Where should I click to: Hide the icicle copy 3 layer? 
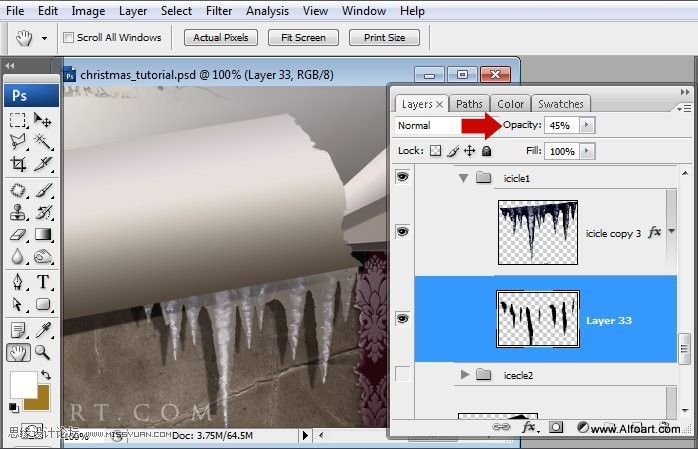pyautogui.click(x=402, y=231)
